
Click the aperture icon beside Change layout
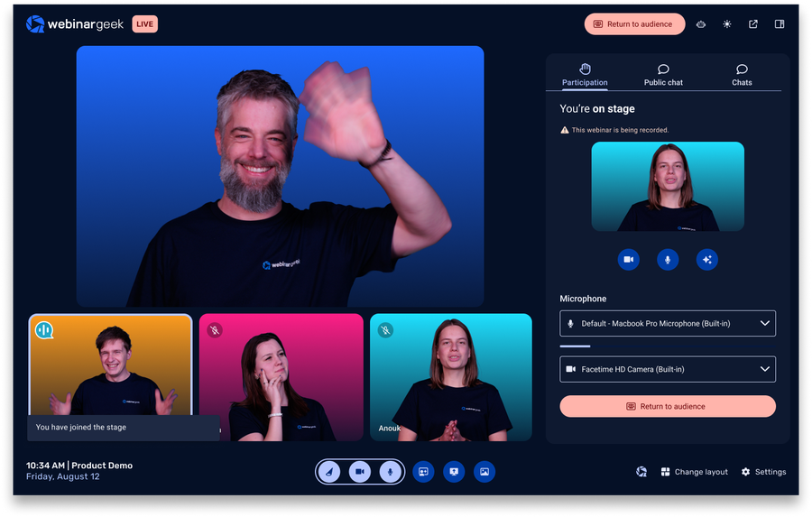pyautogui.click(x=641, y=472)
